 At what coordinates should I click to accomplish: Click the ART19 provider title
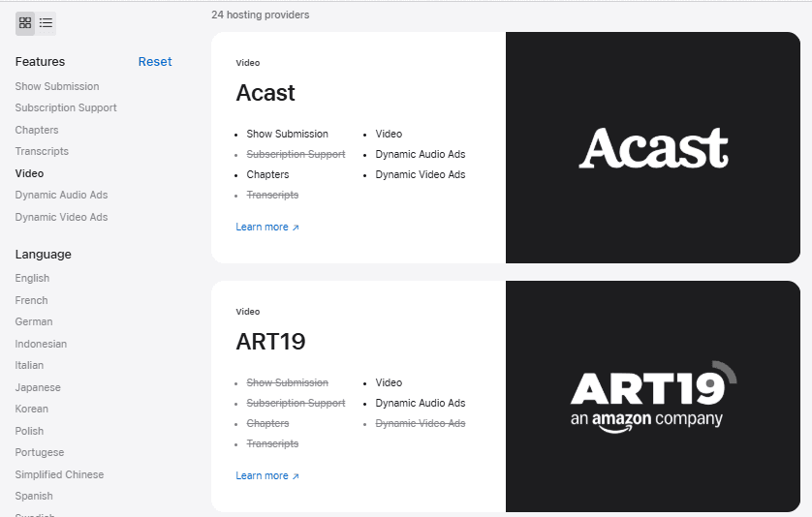point(271,342)
